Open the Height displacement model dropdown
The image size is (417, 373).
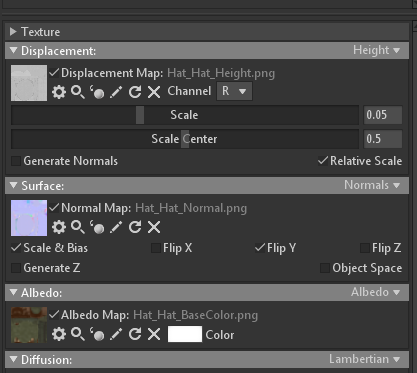(377, 50)
